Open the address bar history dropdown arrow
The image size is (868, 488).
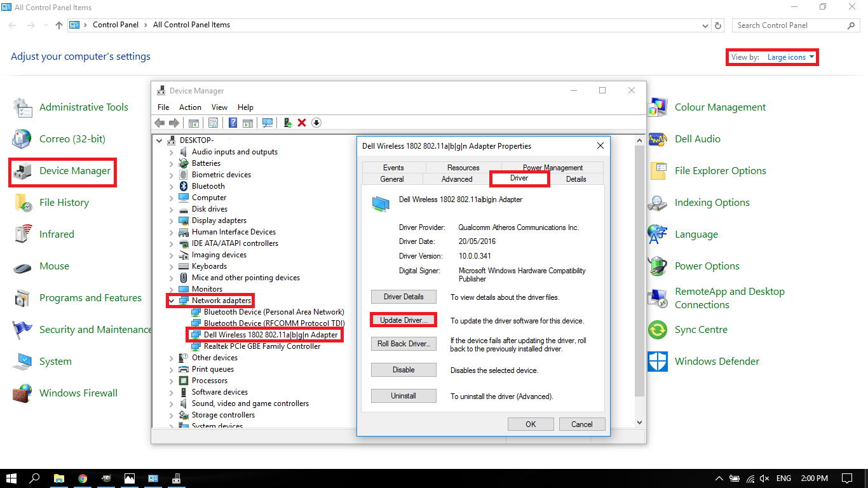705,25
